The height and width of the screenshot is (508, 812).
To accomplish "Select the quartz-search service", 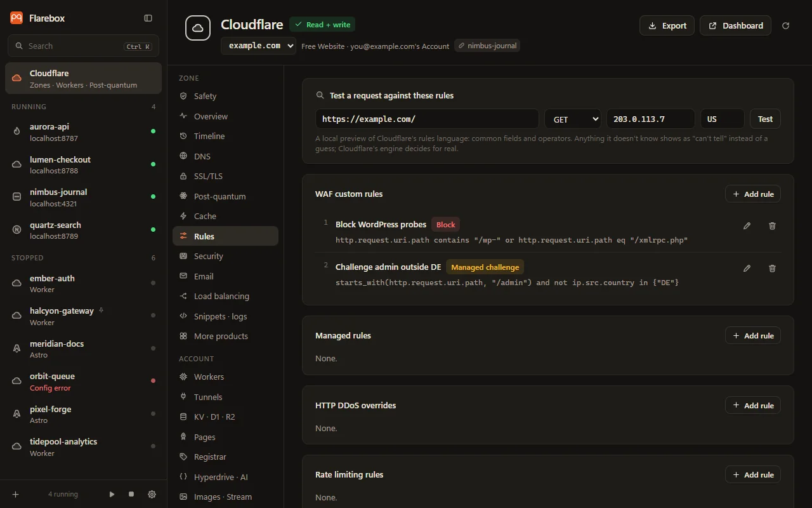I will [x=84, y=230].
